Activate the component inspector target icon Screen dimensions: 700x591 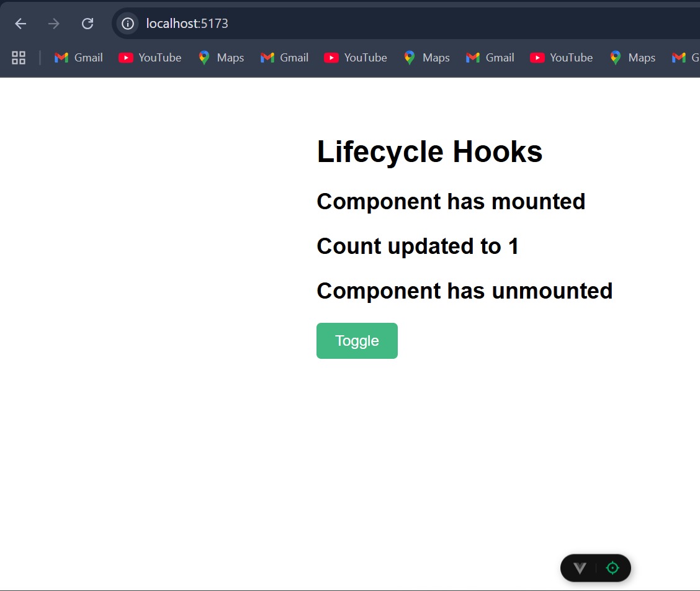[x=612, y=567]
